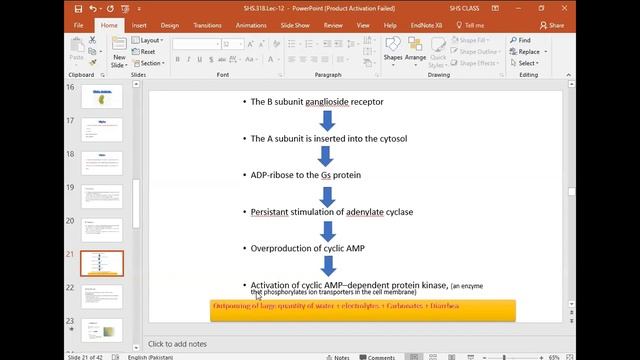Cut the selection with the scissors icon
640x360 pixels.
93,40
